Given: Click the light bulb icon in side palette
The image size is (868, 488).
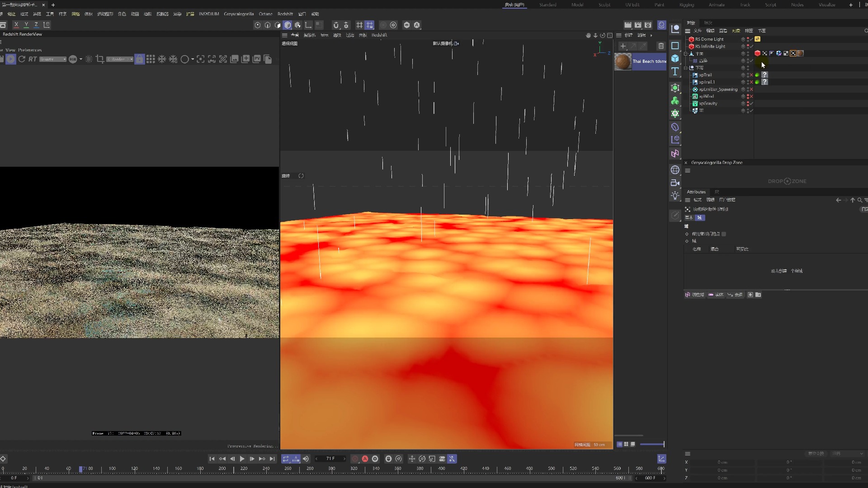Looking at the screenshot, I should point(675,196).
